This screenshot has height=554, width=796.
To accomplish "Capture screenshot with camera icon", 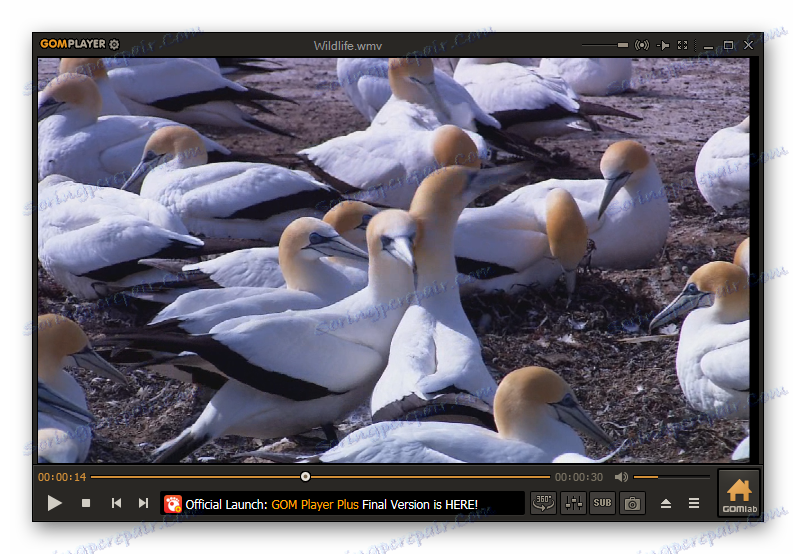I will 632,503.
